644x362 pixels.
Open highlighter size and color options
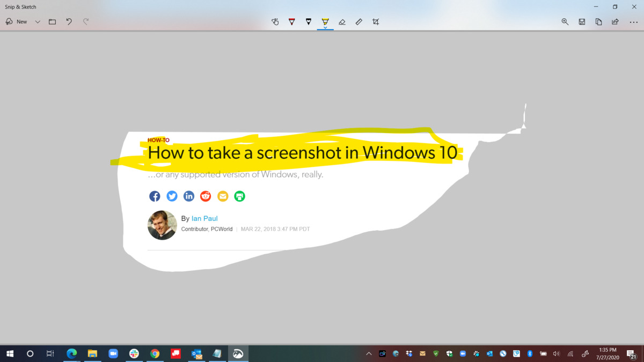click(x=324, y=28)
